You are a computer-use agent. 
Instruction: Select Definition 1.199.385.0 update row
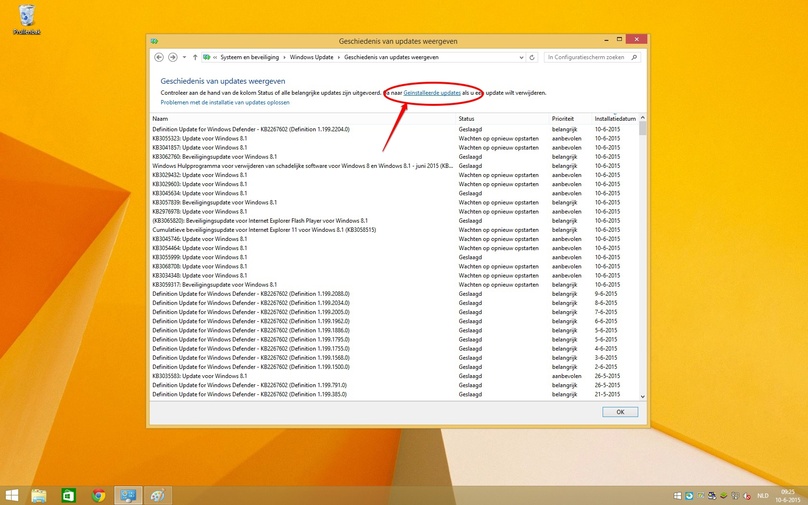click(x=394, y=394)
